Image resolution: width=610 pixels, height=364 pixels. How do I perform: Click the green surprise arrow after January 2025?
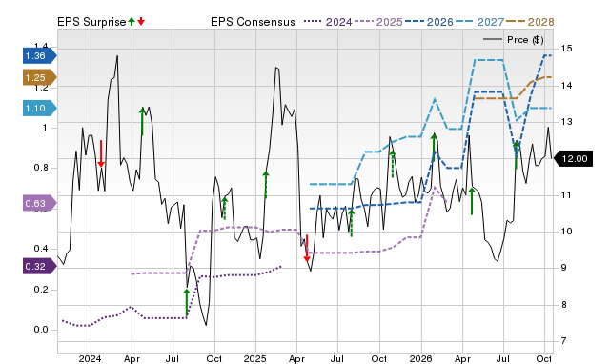click(x=266, y=184)
